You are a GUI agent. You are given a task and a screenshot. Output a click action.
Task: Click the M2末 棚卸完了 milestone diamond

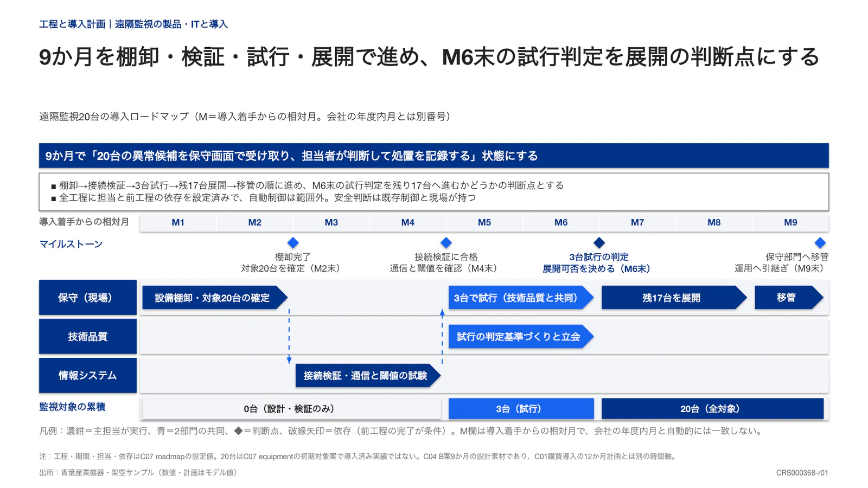[x=293, y=242]
